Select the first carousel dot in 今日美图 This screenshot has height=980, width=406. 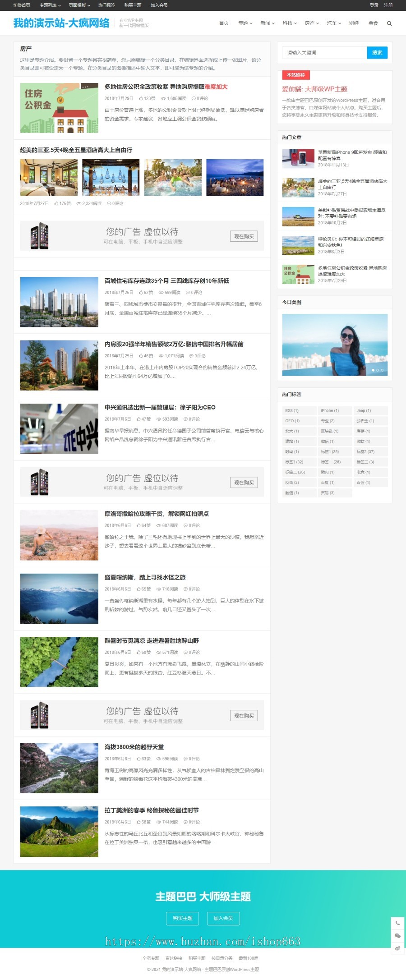tap(373, 370)
